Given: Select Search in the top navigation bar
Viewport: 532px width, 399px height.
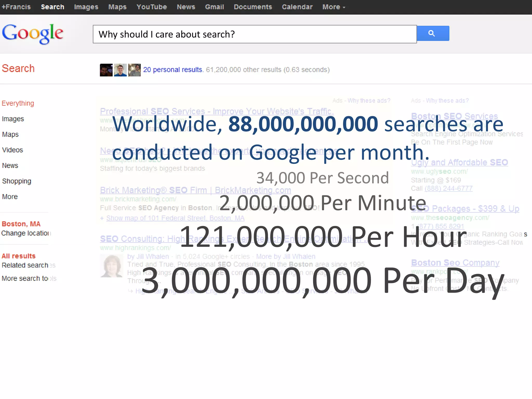Looking at the screenshot, I should [x=52, y=7].
